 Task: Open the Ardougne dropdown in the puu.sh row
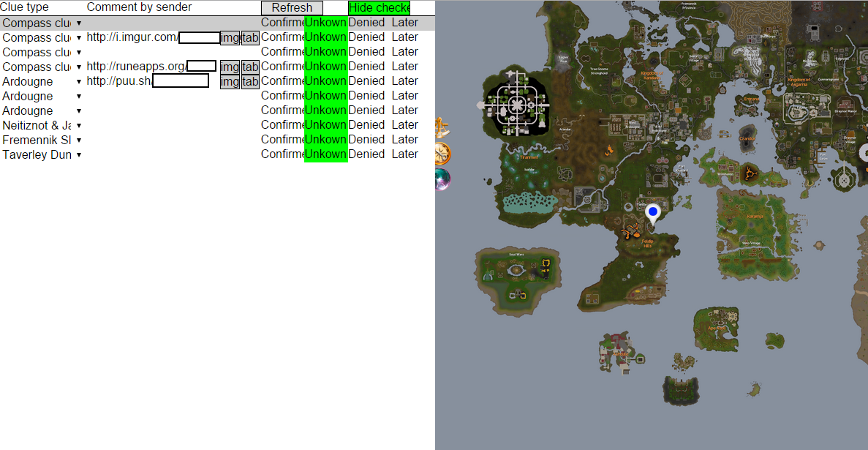[42, 81]
